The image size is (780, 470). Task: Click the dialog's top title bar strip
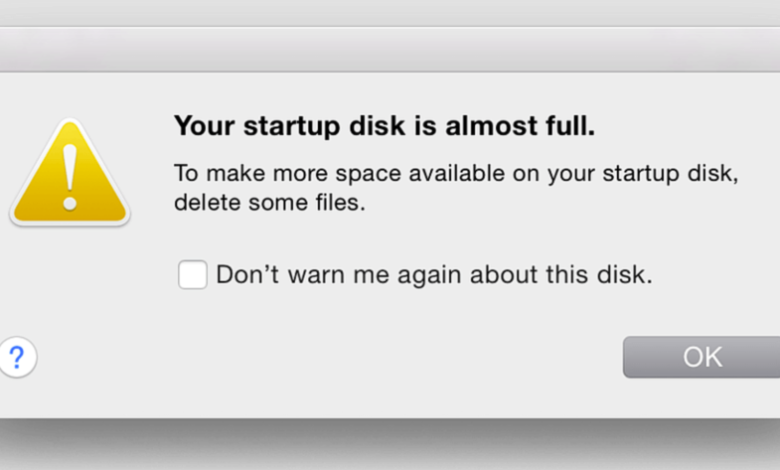(390, 49)
